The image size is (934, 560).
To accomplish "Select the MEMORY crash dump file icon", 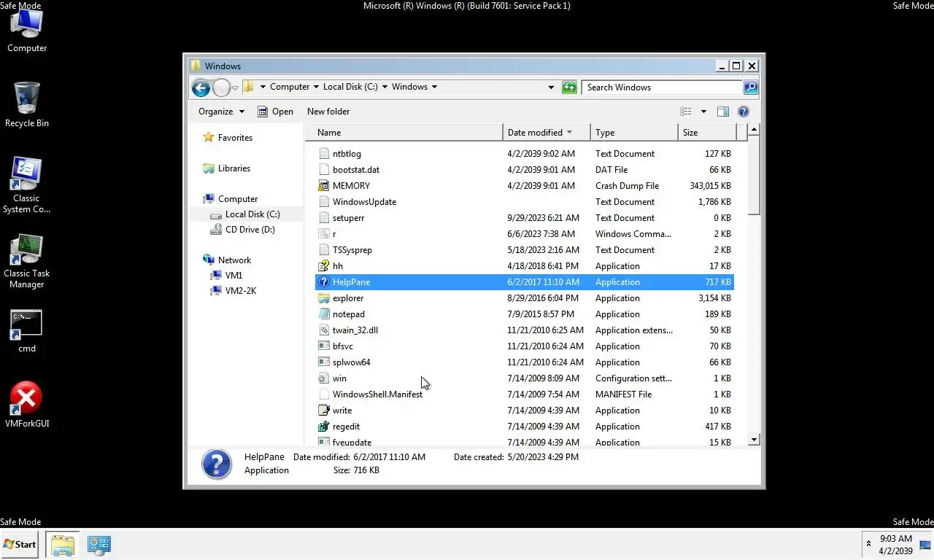I will click(x=325, y=186).
